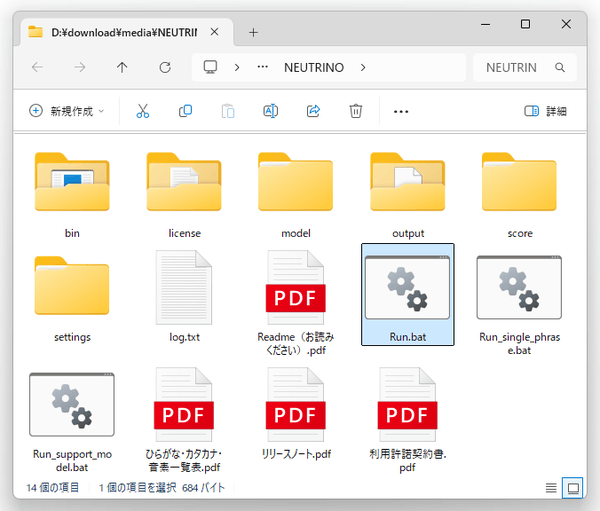This screenshot has height=511, width=600.
Task: Select the log.txt file
Action: [184, 297]
